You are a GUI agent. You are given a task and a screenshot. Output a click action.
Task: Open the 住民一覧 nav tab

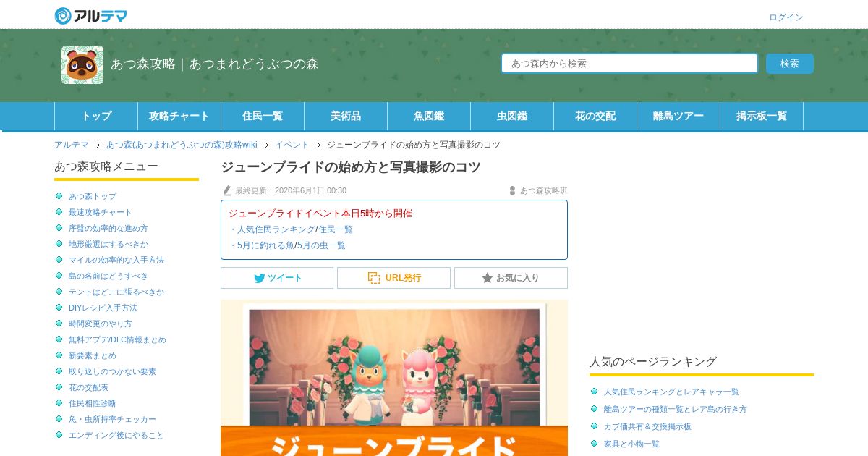263,116
